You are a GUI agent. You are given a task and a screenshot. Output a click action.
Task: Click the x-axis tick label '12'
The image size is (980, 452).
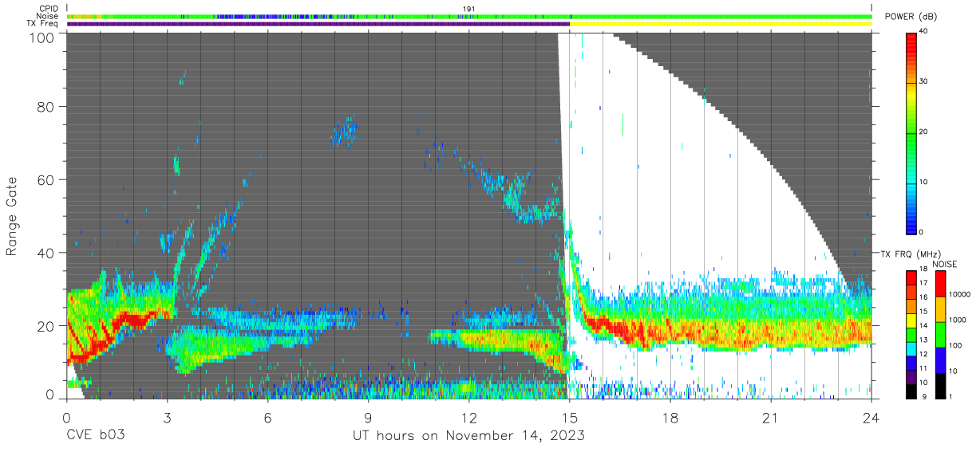point(469,417)
